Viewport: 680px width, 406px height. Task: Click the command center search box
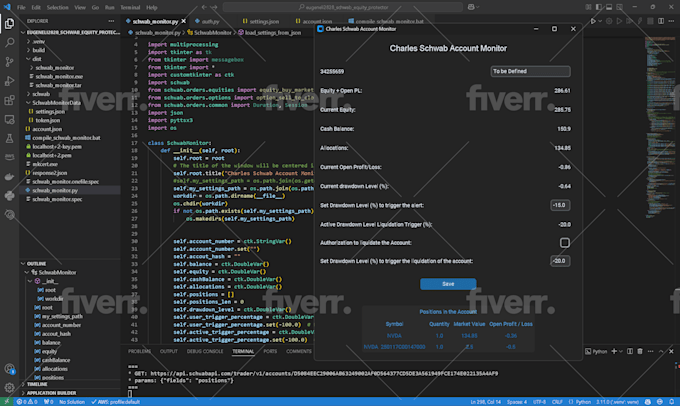point(343,7)
